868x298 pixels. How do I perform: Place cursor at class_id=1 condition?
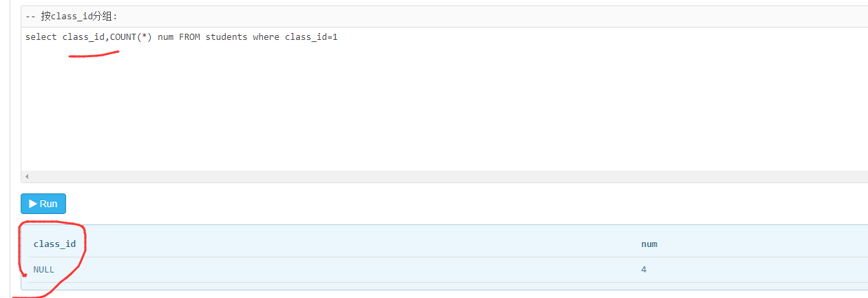(x=311, y=37)
